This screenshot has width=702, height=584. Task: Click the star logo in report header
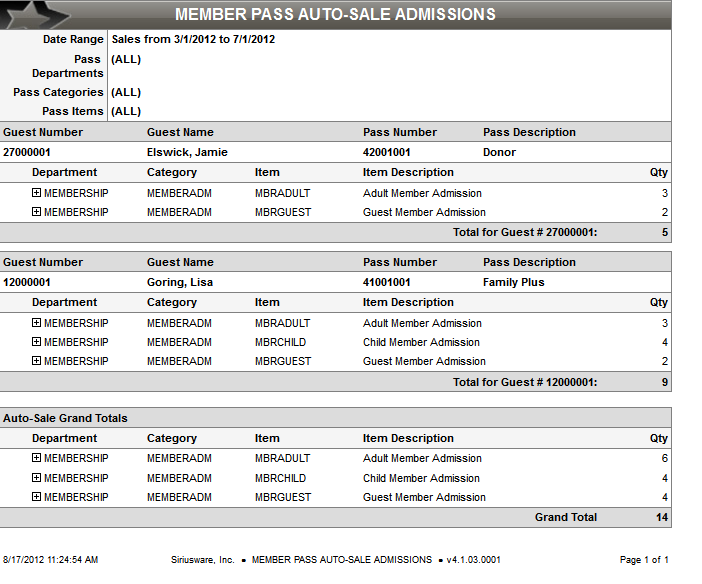35,14
